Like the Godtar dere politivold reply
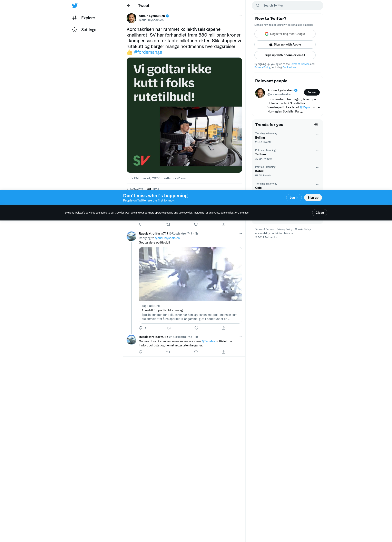Image resolution: width=392 pixels, height=542 pixels. click(x=196, y=328)
